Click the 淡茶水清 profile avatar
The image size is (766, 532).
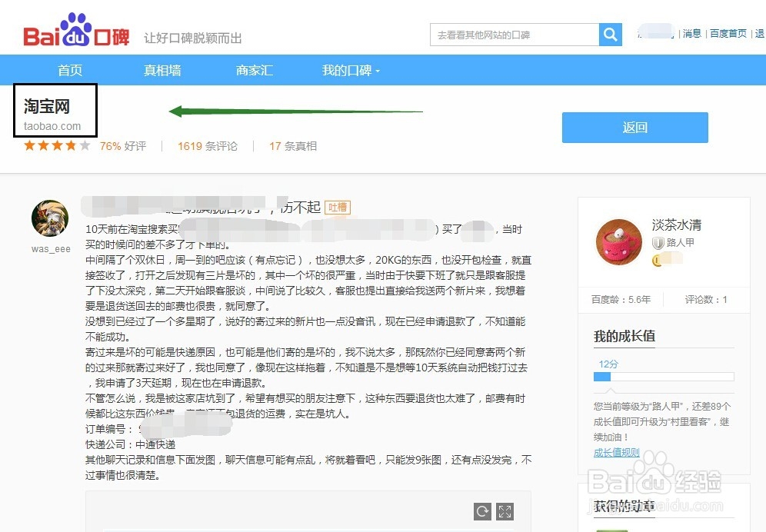pyautogui.click(x=618, y=241)
